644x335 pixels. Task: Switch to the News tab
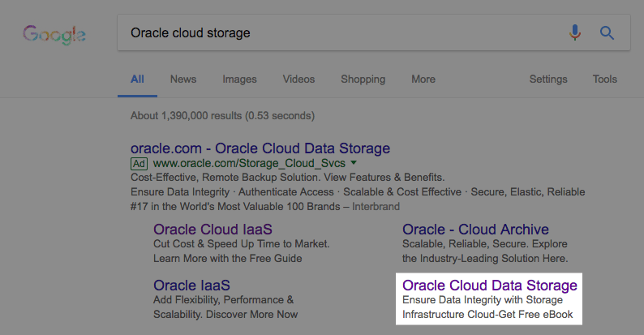182,79
